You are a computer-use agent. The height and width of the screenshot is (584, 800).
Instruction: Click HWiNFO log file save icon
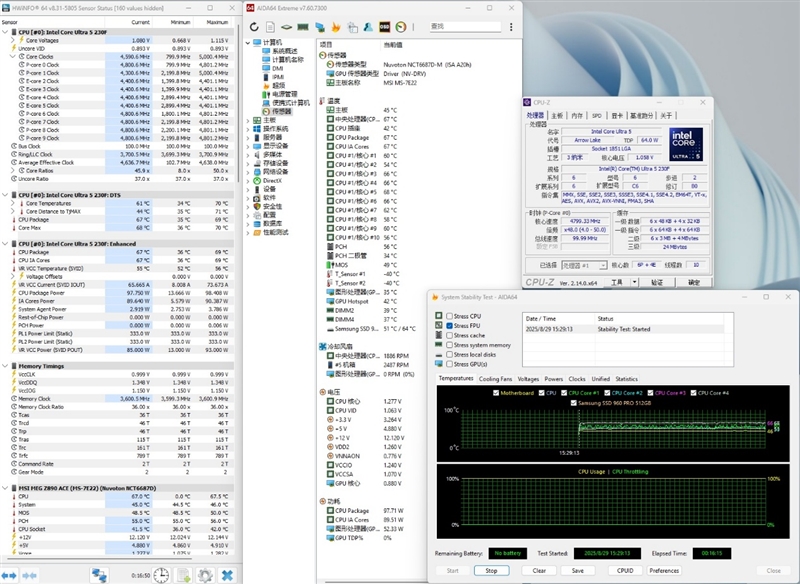[183, 575]
